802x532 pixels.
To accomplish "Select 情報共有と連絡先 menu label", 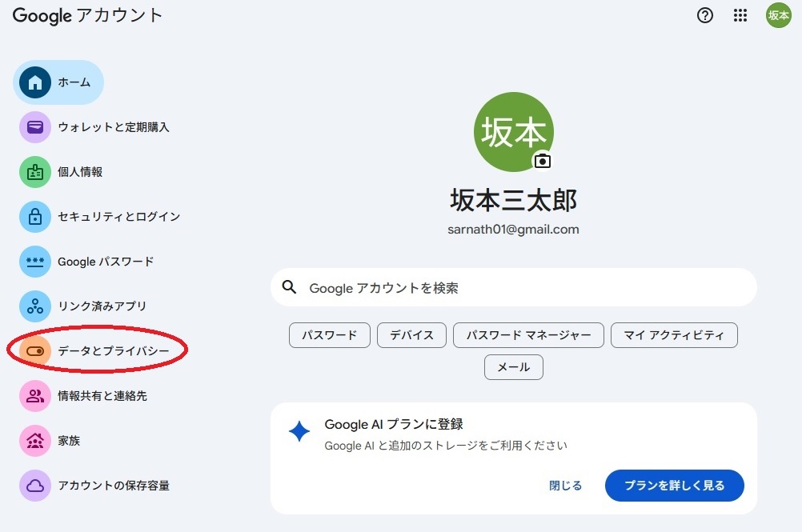I will 102,395.
